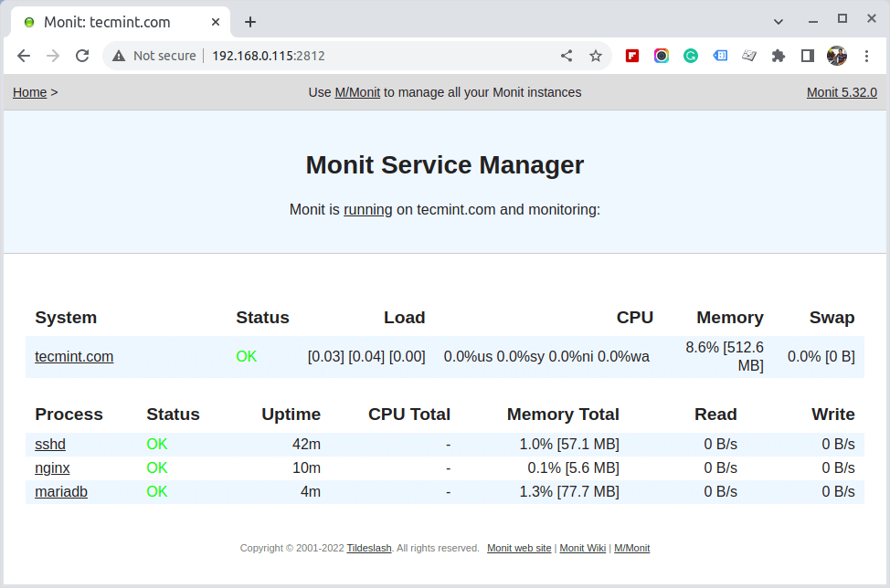This screenshot has height=588, width=890.
Task: Open the blue price-tag extension icon
Action: (719, 56)
